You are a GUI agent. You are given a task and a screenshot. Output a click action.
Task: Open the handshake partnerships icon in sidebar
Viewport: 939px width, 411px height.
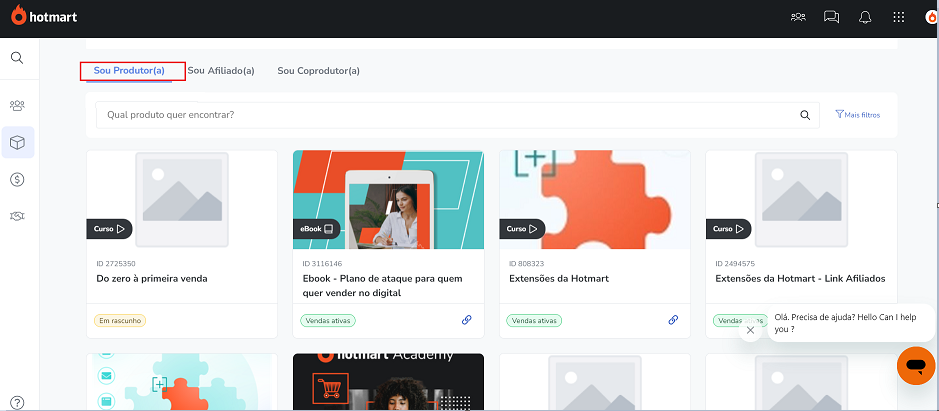(17, 216)
